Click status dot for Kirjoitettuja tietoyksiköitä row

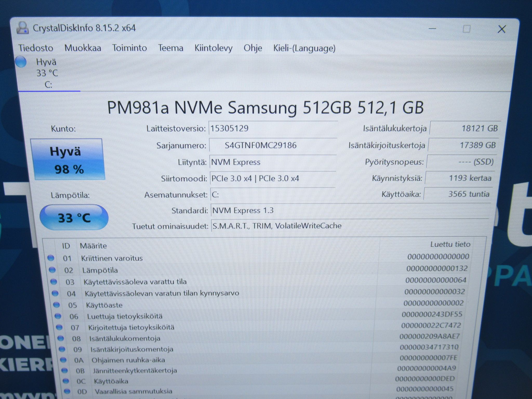[59, 327]
